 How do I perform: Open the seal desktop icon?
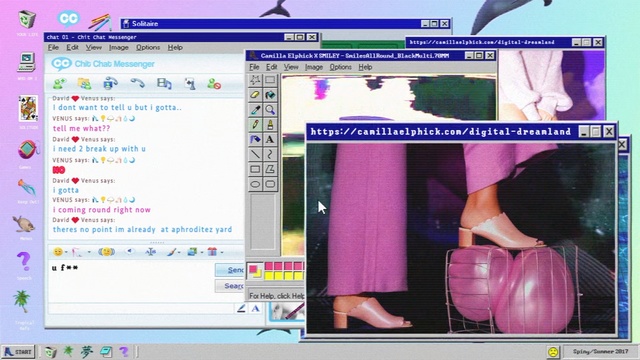(24, 224)
